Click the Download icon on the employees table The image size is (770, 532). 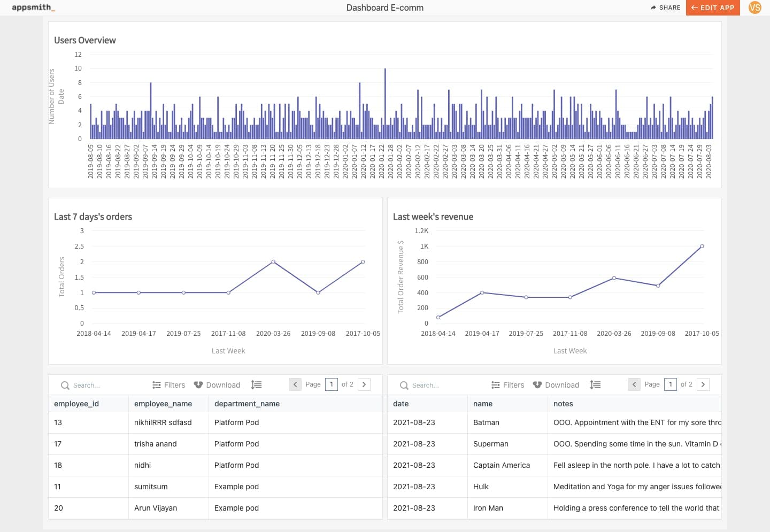pos(217,384)
